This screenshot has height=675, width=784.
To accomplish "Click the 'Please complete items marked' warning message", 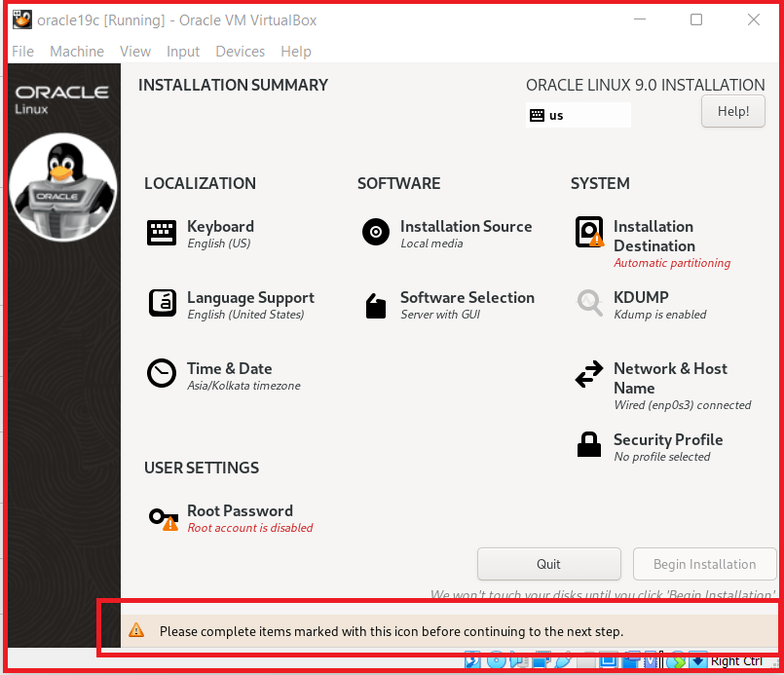I will tap(392, 631).
